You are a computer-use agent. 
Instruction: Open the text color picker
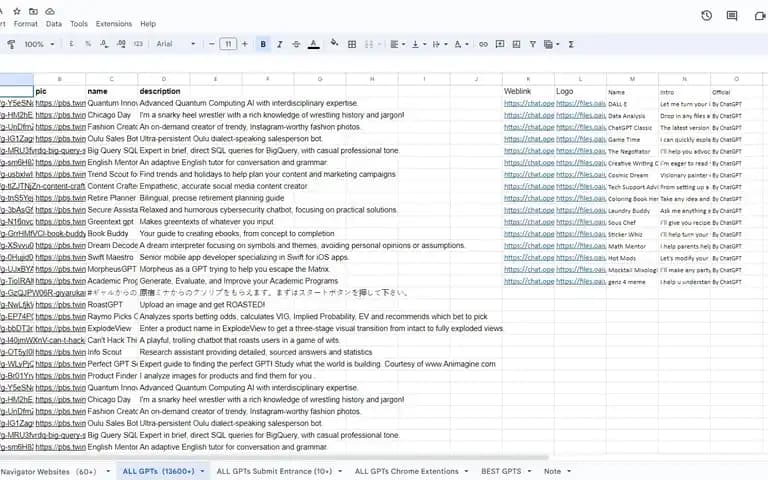tap(314, 44)
